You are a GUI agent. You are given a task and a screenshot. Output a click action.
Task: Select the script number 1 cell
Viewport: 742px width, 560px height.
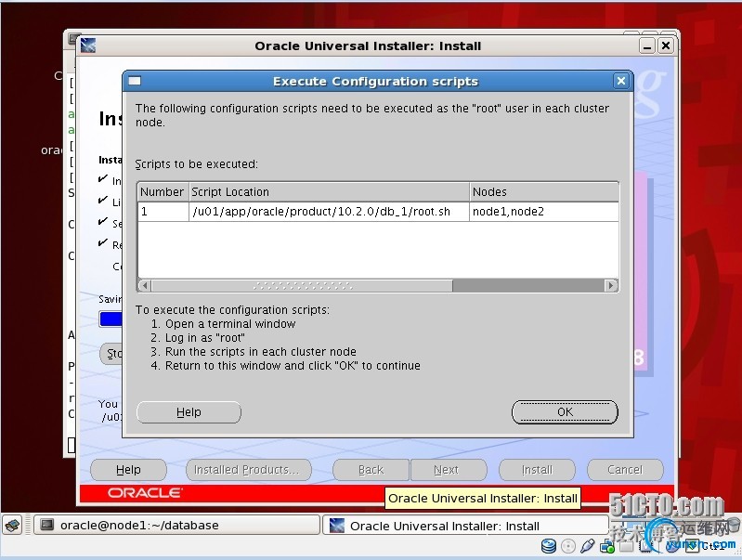click(x=163, y=211)
